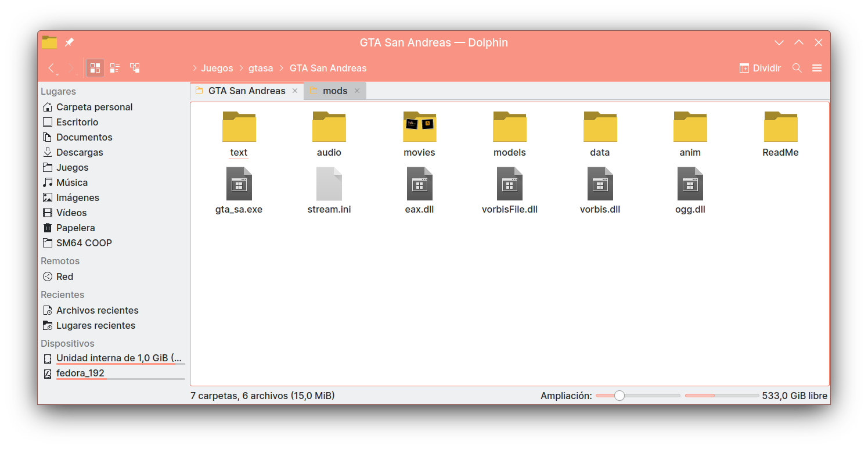Select the audio folder icon

(x=329, y=127)
